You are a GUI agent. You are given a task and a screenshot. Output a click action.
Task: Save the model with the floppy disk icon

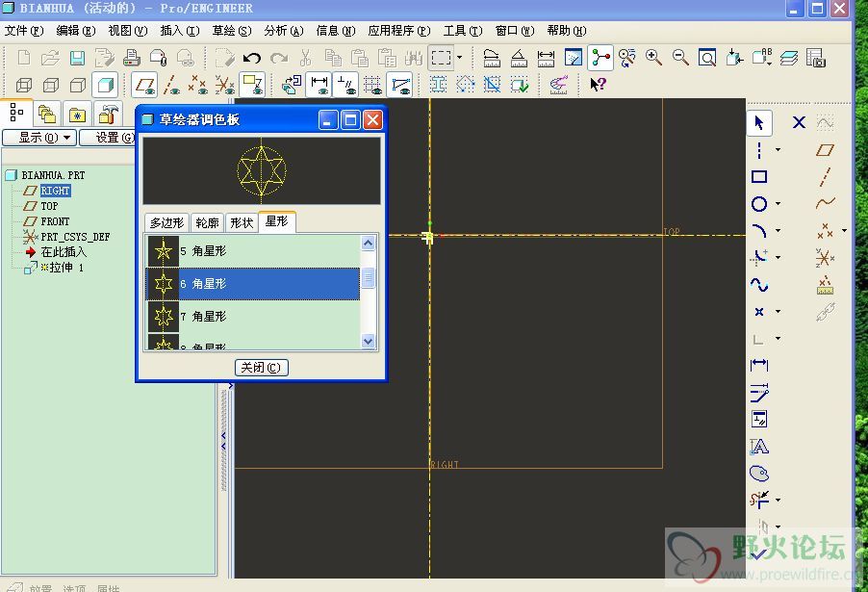tap(77, 58)
